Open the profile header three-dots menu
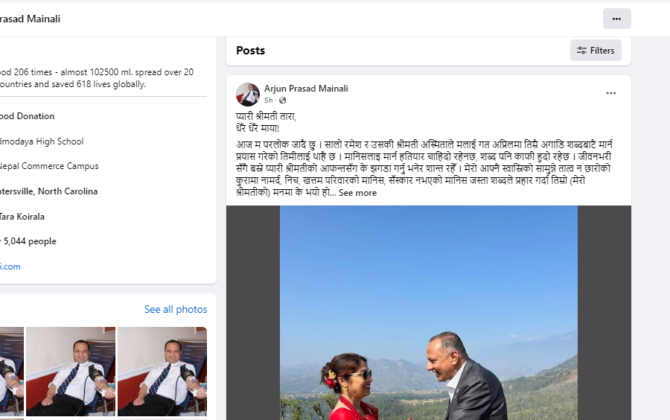Viewport: 670px width, 420px height. 617,19
